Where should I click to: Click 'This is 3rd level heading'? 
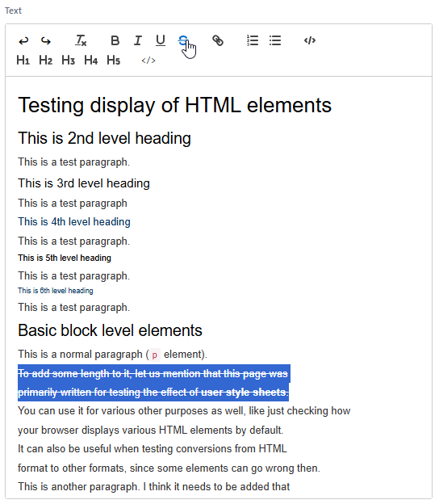[84, 183]
